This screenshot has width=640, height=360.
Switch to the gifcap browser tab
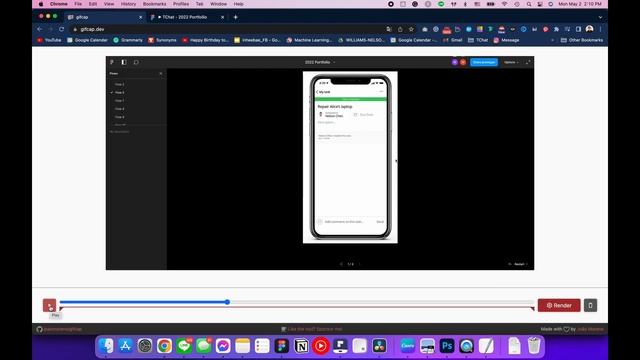[x=105, y=17]
